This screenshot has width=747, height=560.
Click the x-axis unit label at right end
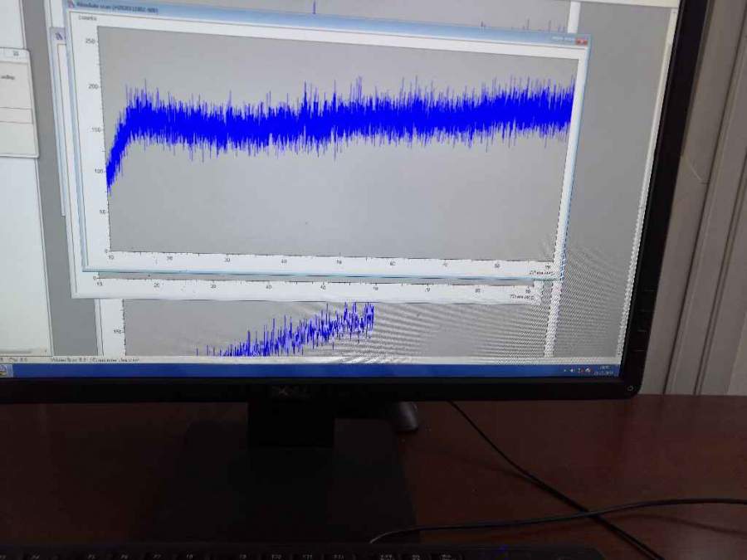coord(541,271)
